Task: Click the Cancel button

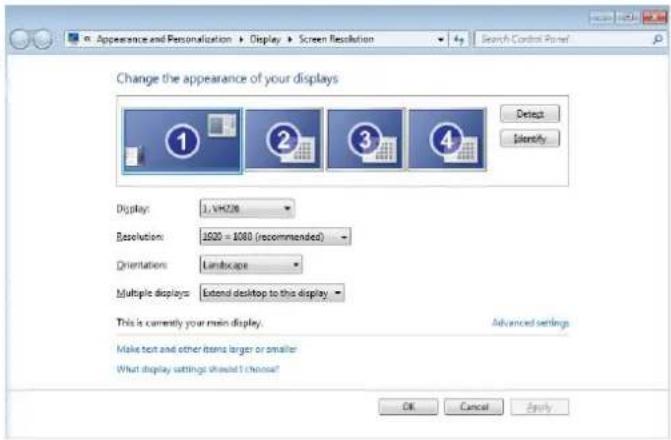Action: [474, 407]
